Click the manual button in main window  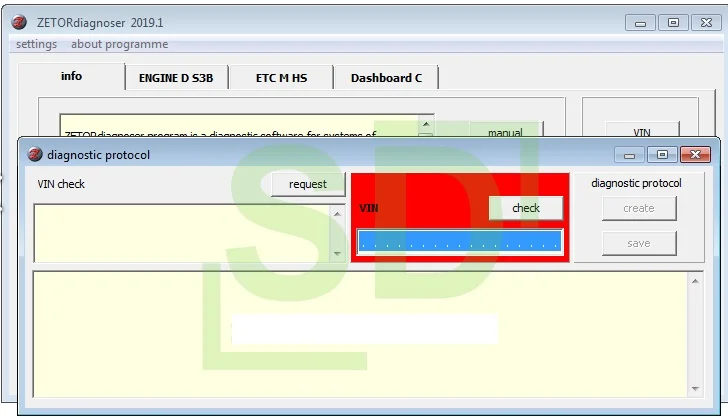505,131
